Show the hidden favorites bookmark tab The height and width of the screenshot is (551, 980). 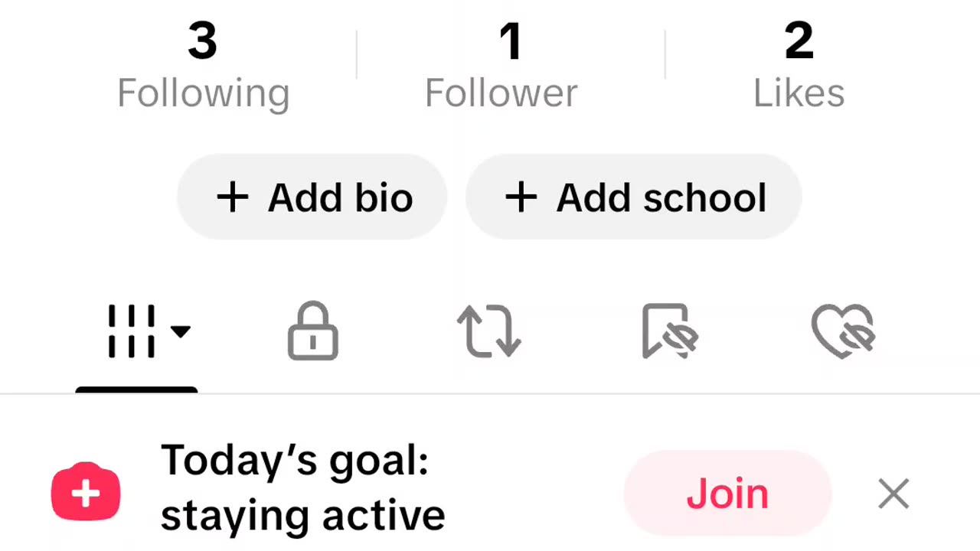point(669,331)
